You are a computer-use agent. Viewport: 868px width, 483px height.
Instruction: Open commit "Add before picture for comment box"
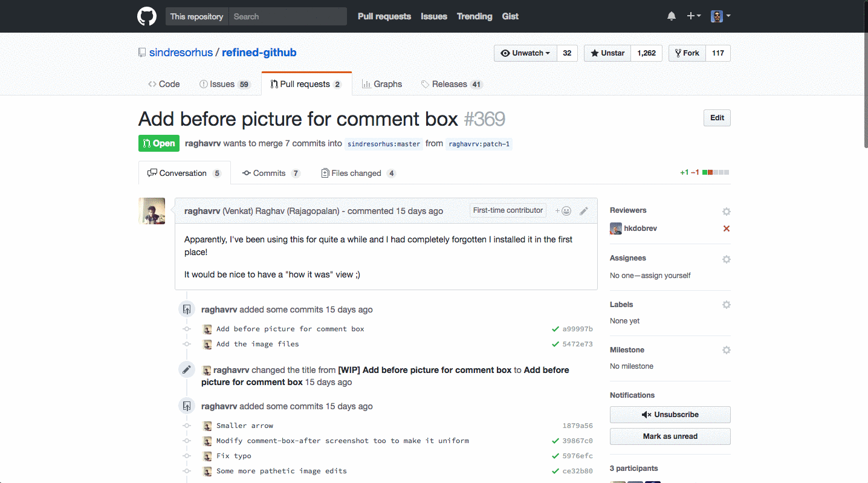point(290,329)
